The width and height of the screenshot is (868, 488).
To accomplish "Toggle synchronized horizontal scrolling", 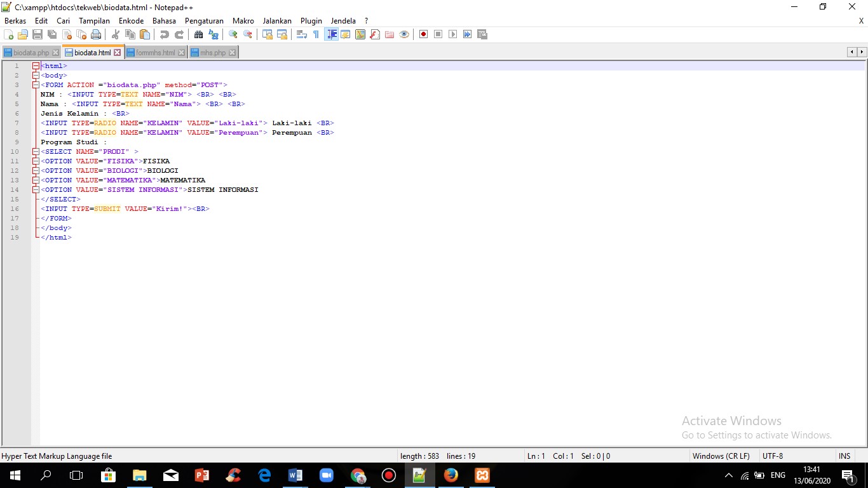I will 282,34.
